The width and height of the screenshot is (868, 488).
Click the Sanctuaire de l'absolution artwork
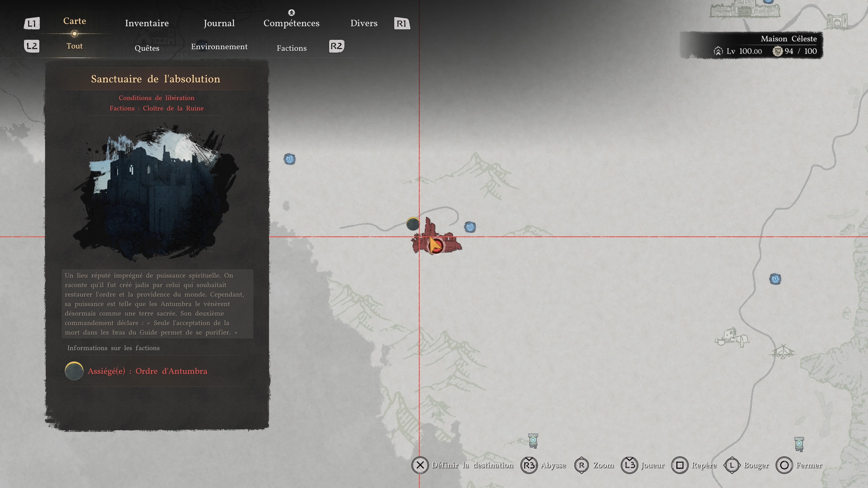(x=156, y=193)
